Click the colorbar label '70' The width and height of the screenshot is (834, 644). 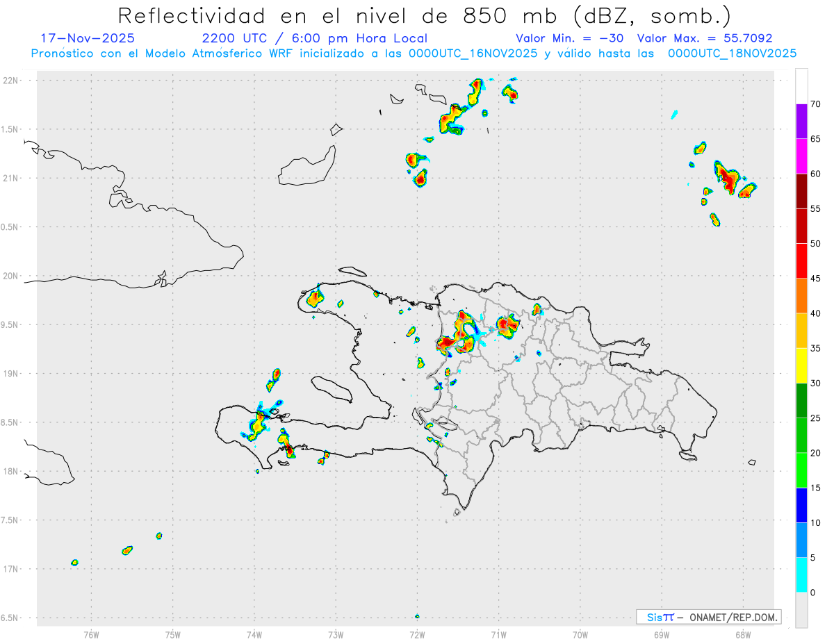816,104
